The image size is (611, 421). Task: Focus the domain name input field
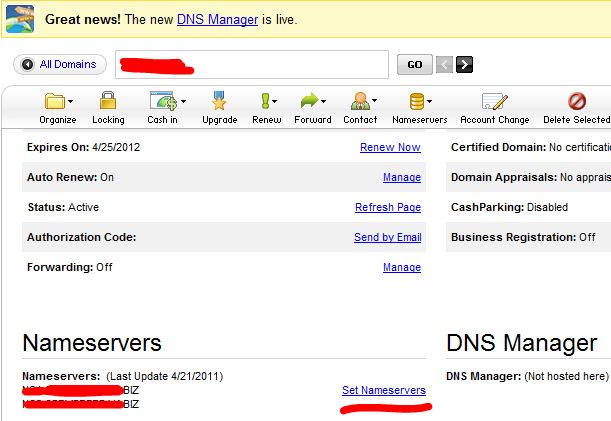[x=252, y=64]
